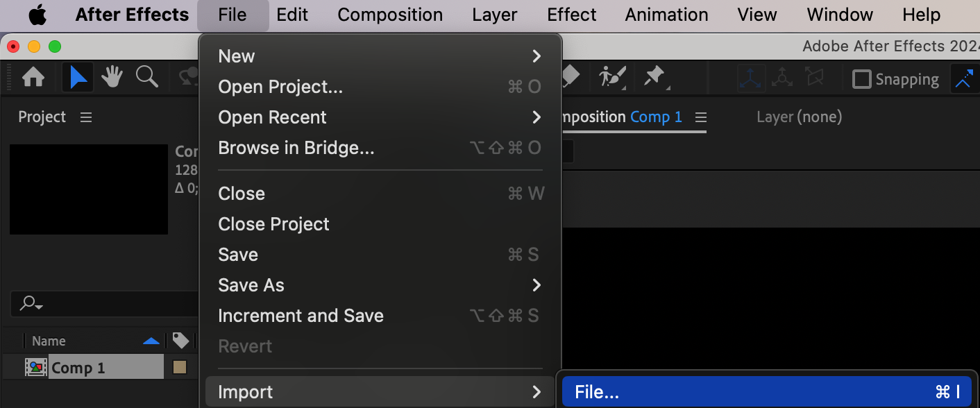The height and width of the screenshot is (408, 980).
Task: Toggle the name column sort arrow
Action: coord(151,341)
